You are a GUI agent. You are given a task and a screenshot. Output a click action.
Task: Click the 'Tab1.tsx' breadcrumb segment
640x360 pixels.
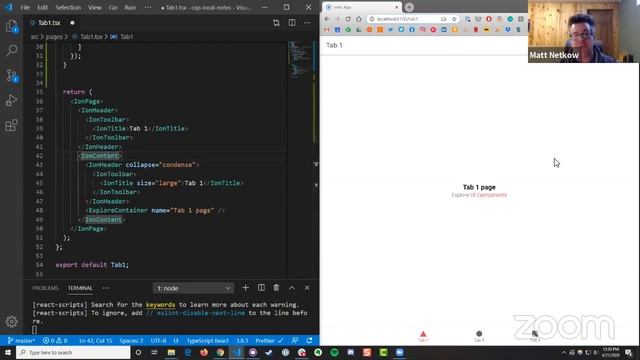pos(91,37)
